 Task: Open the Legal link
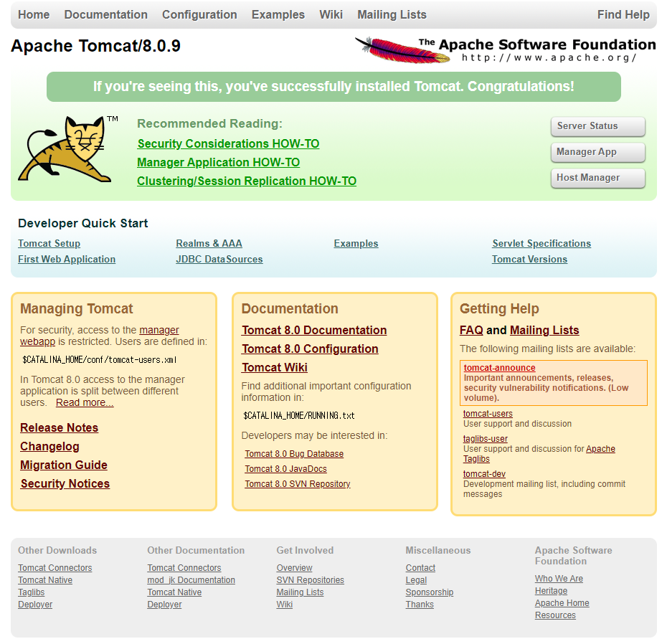pos(416,580)
